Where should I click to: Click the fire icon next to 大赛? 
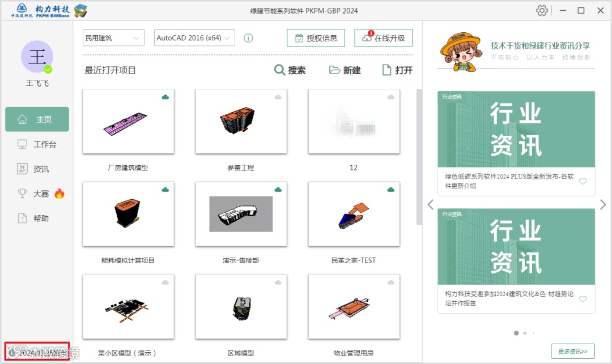[x=59, y=193]
